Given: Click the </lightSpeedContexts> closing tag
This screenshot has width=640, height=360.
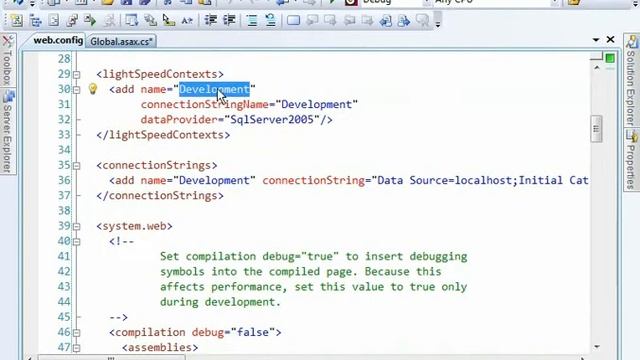Looking at the screenshot, I should (x=163, y=135).
